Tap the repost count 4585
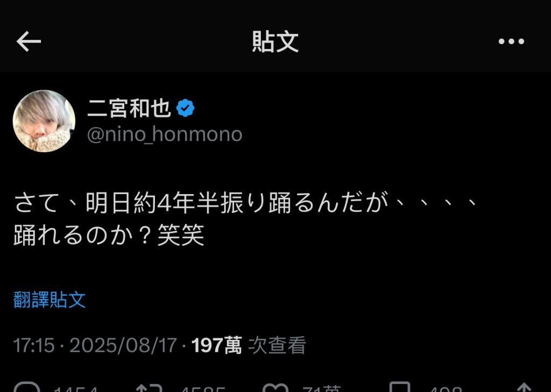The width and height of the screenshot is (551, 392). [203, 389]
